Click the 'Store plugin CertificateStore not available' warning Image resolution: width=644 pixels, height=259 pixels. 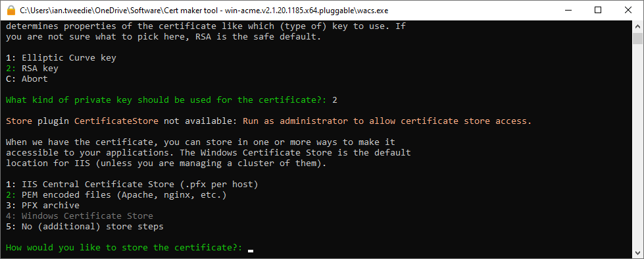point(269,121)
